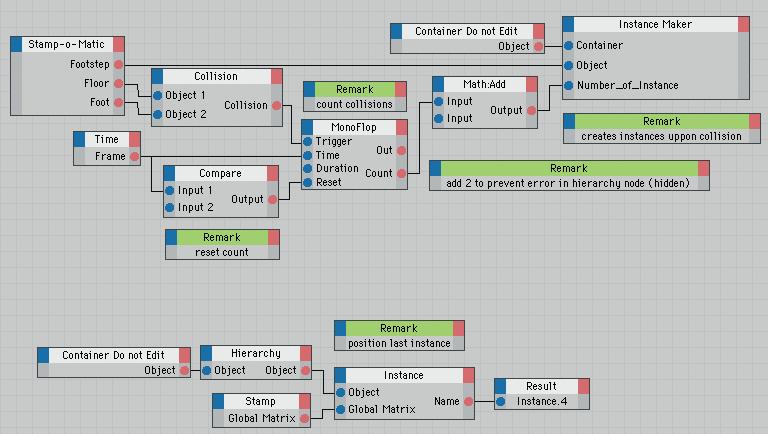Click Object output port of bottom Container node

point(185,370)
